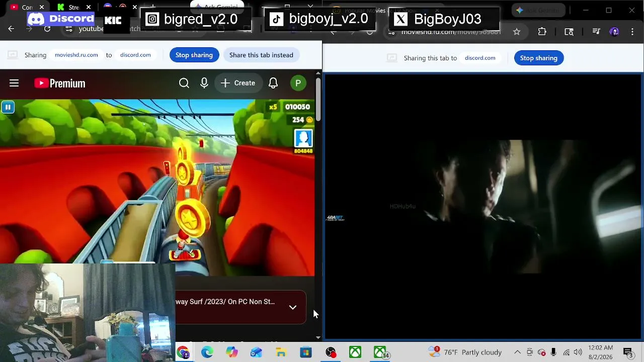Open Microsoft Store from the taskbar
The height and width of the screenshot is (362, 644).
(x=306, y=352)
